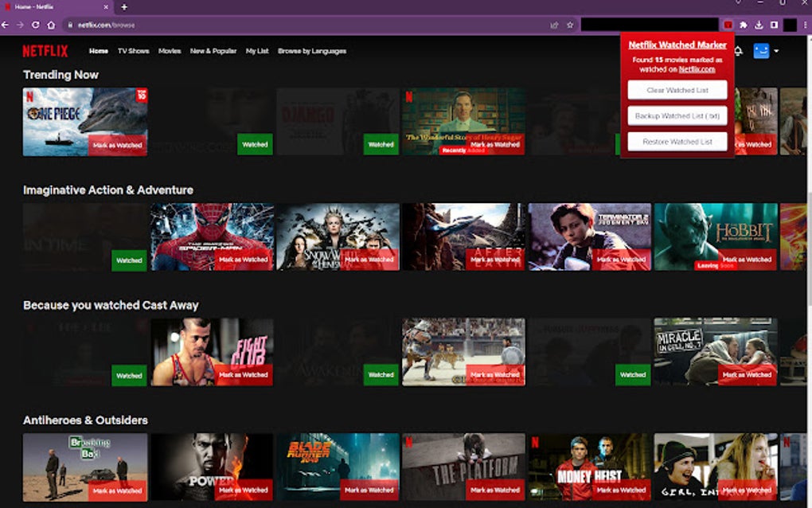Open the browser menu with three dots
The width and height of the screenshot is (812, 508).
click(805, 25)
